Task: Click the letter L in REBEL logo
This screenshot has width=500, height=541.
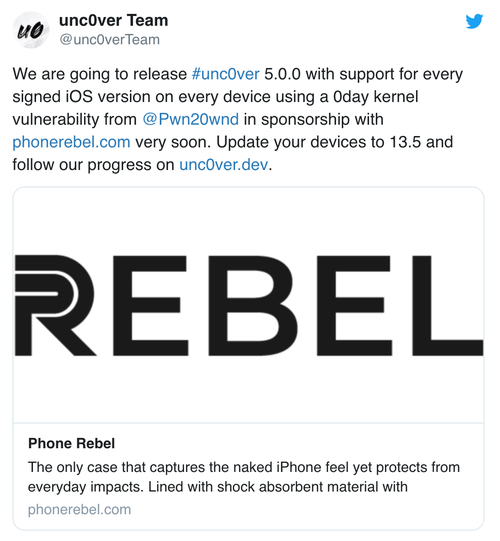Action: pos(448,305)
